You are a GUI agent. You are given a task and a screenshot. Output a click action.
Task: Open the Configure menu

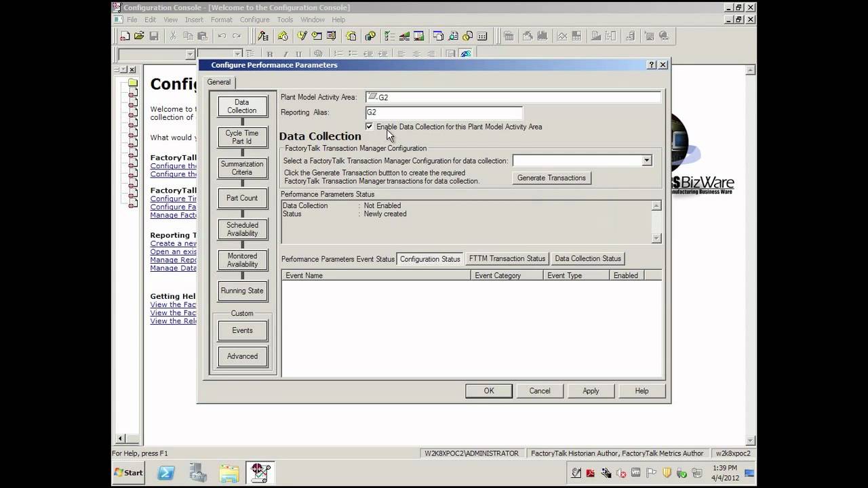254,20
